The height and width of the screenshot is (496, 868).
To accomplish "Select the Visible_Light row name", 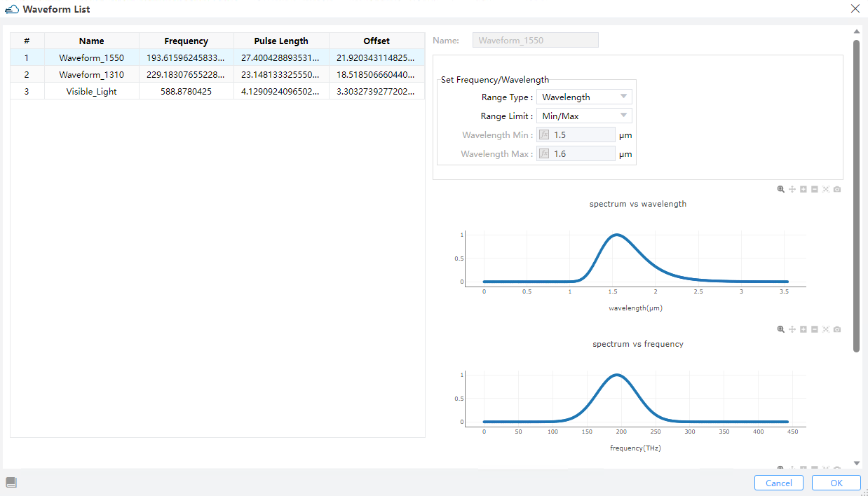I will [92, 91].
